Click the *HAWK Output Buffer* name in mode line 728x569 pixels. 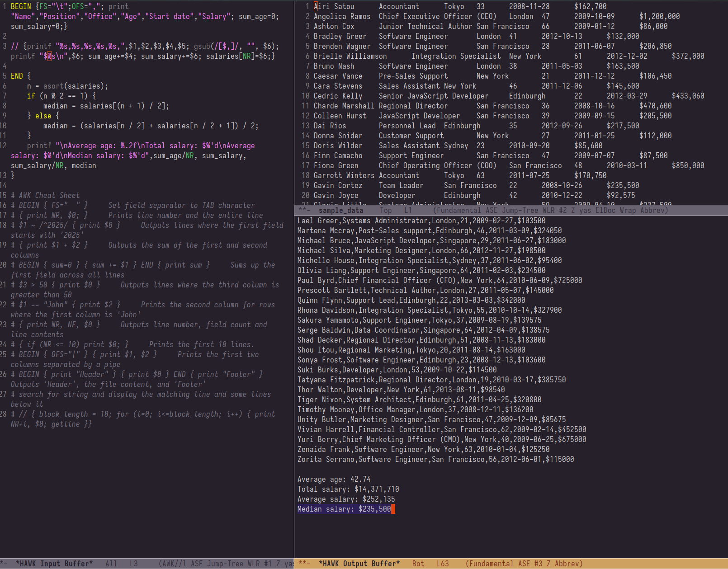coord(359,564)
